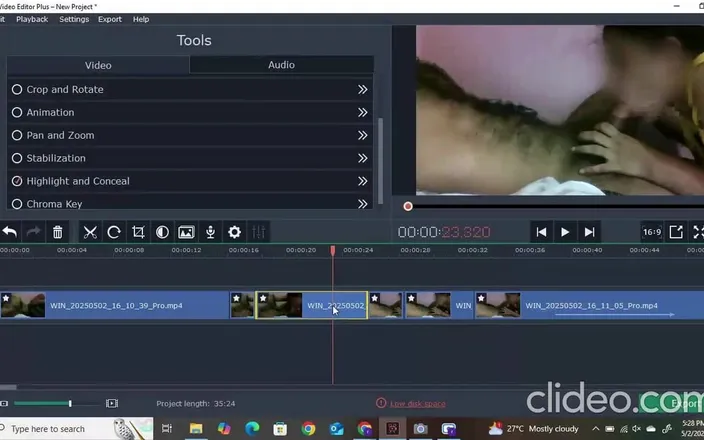Viewport: 704px width, 440px height.
Task: Expand Crop and Rotate with double arrows
Action: coord(362,89)
